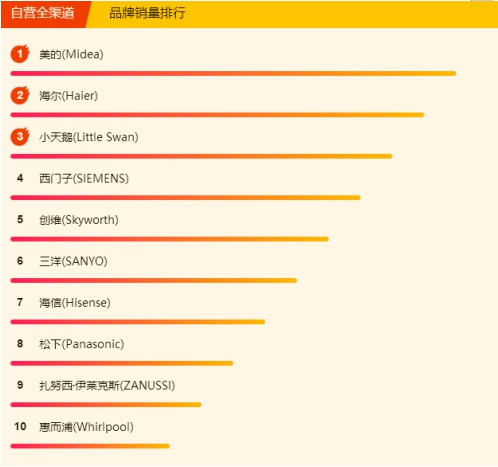Open the 三洋(SANYO) brand entry

pyautogui.click(x=73, y=261)
